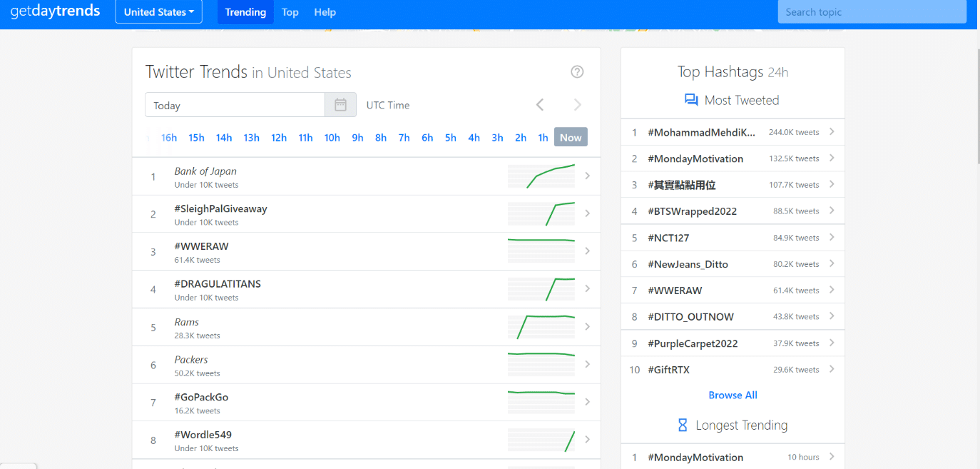Open the Help nav item
The width and height of the screenshot is (980, 469).
[325, 12]
